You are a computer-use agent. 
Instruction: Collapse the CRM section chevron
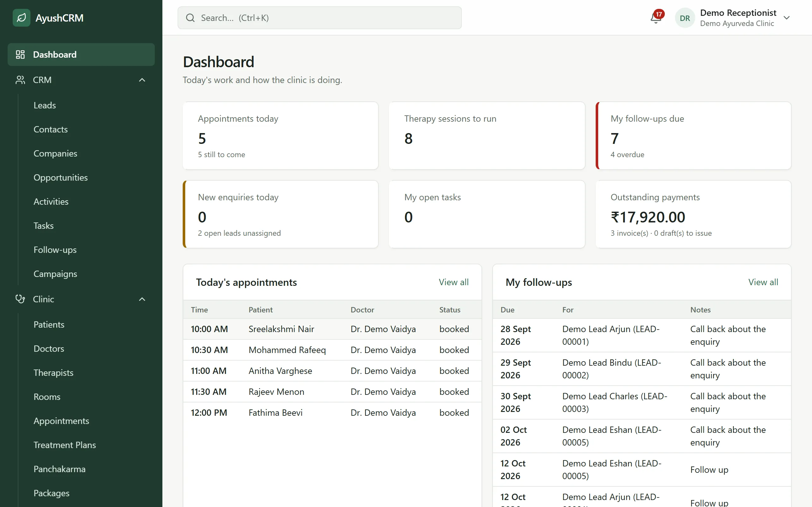[142, 80]
